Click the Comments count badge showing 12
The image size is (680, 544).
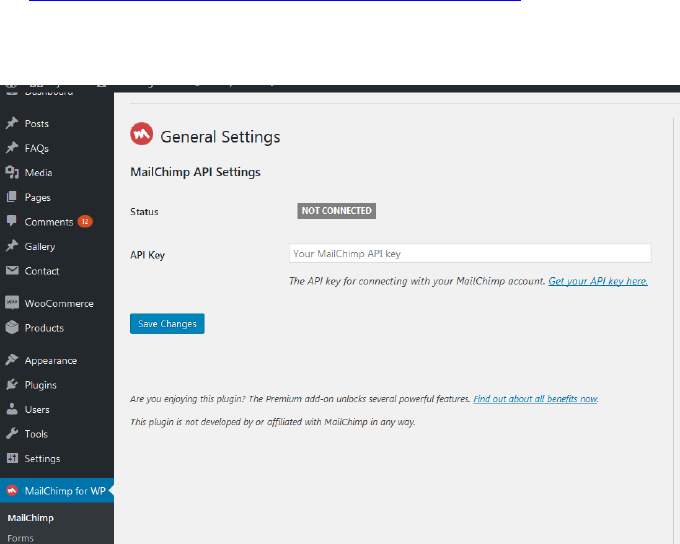tap(85, 222)
